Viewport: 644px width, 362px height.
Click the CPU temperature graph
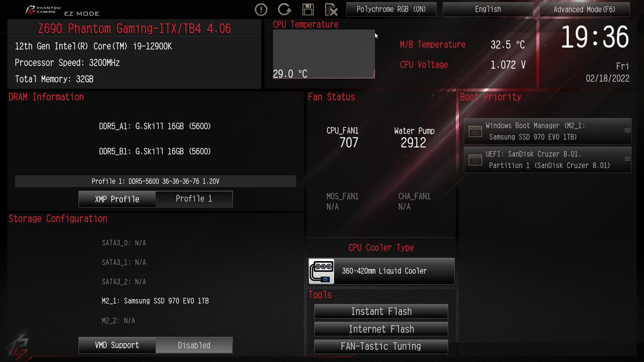(x=324, y=54)
